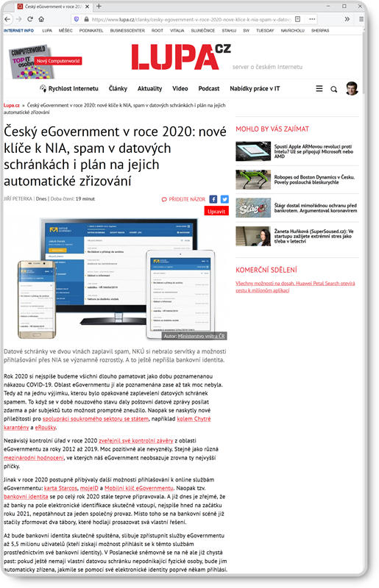
Task: Open zveřejnil své kontrolní závěry link
Action: coord(135,440)
